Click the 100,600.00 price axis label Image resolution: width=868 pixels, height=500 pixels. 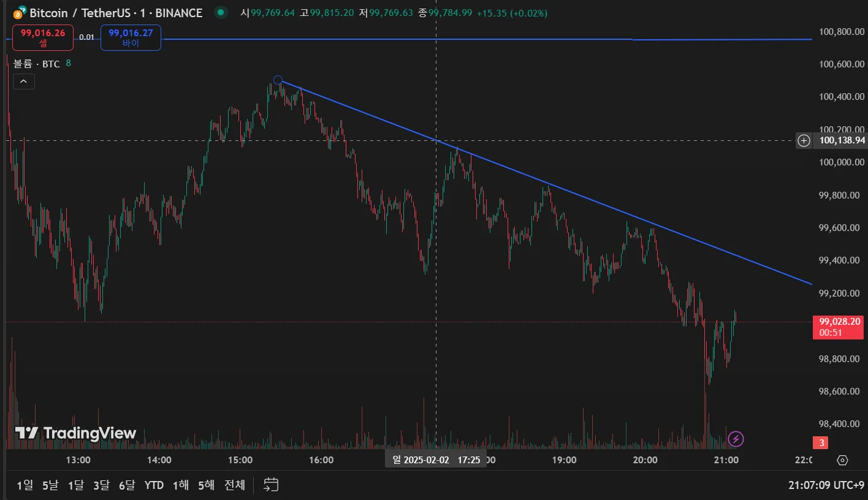click(842, 64)
